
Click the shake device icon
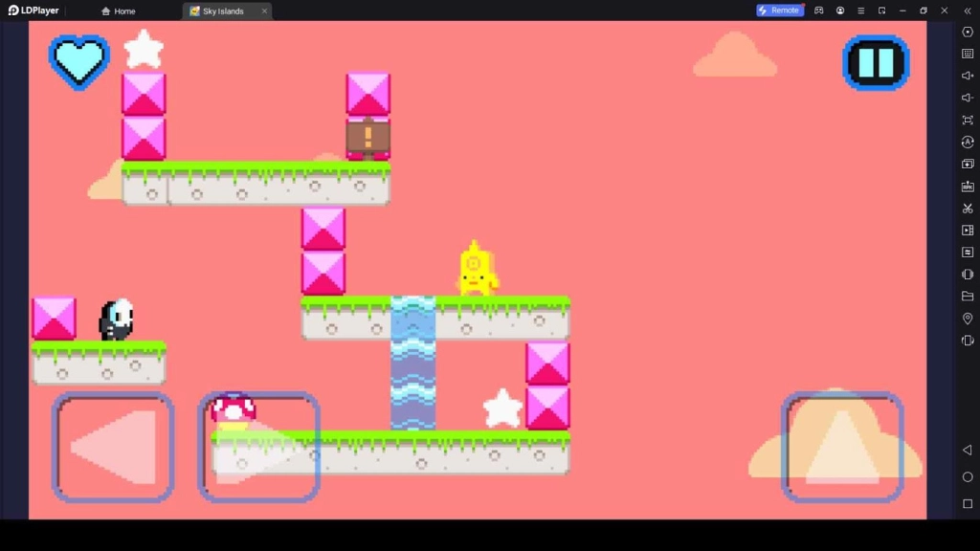pyautogui.click(x=968, y=275)
